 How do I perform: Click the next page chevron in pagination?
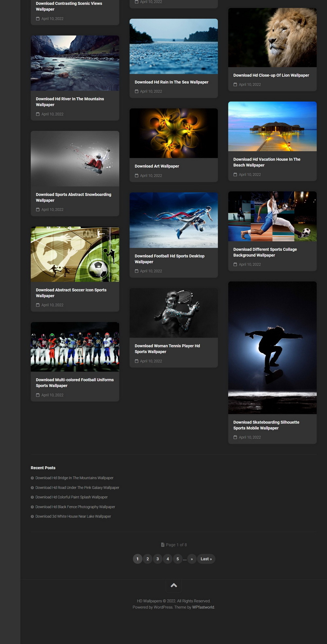(x=192, y=559)
